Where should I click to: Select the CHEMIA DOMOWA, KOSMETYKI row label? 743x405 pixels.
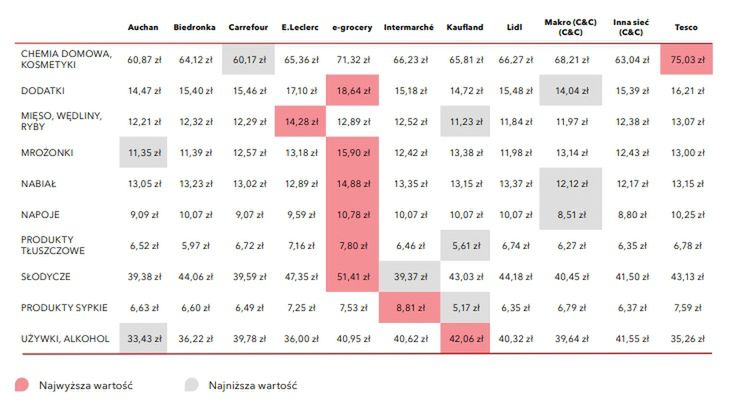[62, 59]
